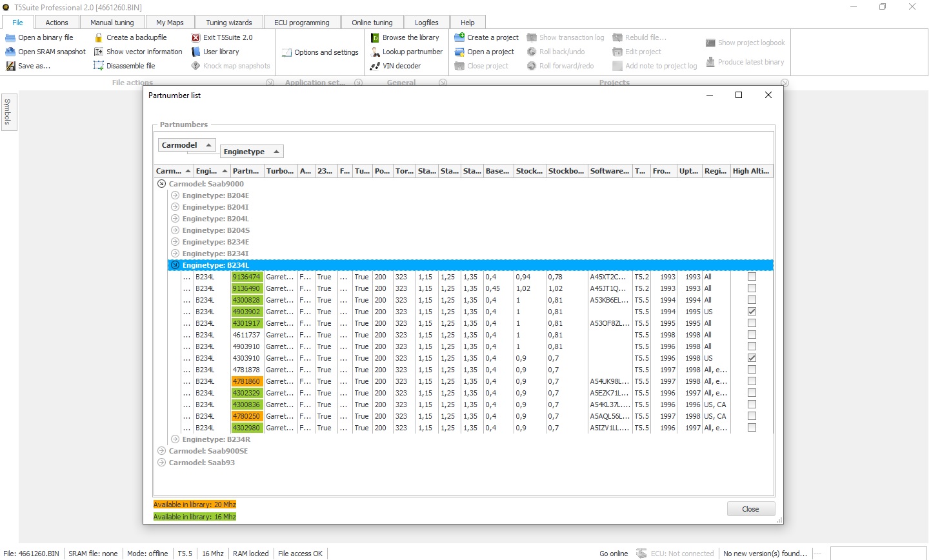Click the Roll forward/redo icon
The image size is (931, 560).
[532, 66]
